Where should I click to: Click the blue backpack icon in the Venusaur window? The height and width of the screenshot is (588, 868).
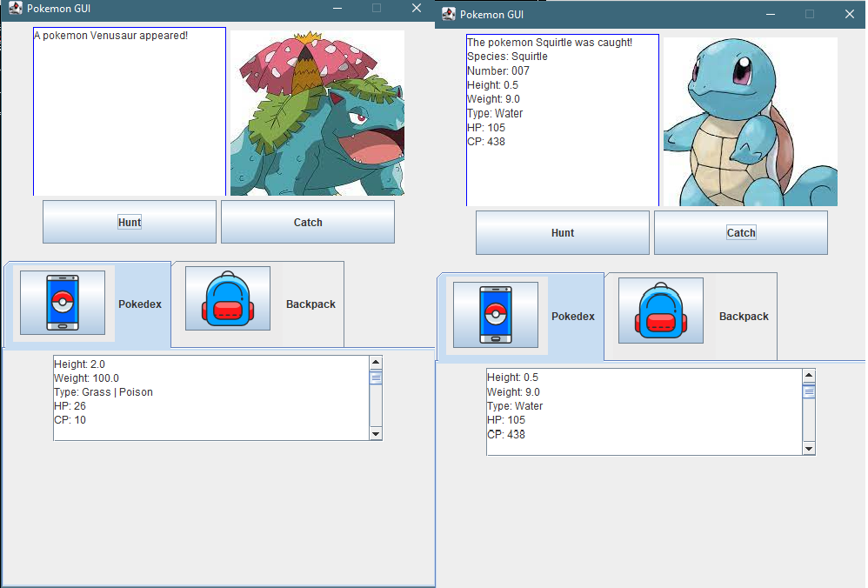[227, 298]
